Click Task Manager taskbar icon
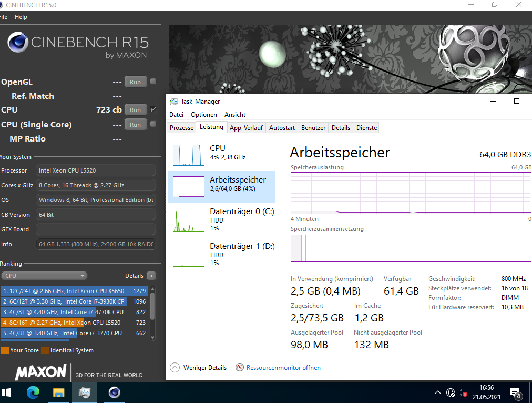This screenshot has height=403, width=532. click(x=85, y=393)
